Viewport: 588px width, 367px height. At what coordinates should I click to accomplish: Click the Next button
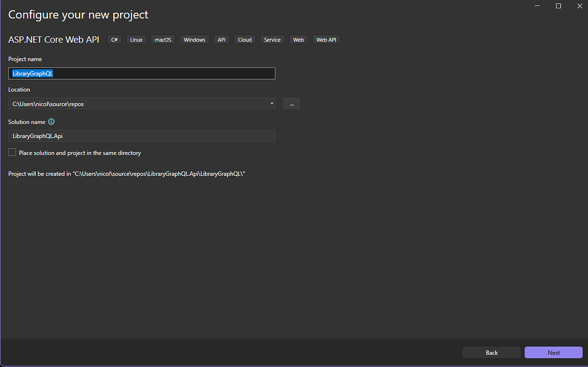pos(553,352)
